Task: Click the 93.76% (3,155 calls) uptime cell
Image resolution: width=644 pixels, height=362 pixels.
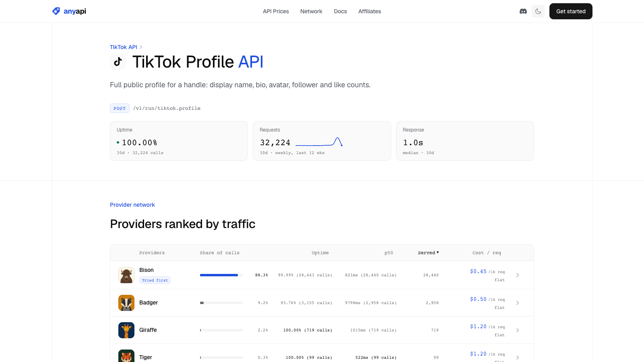Action: [306, 303]
